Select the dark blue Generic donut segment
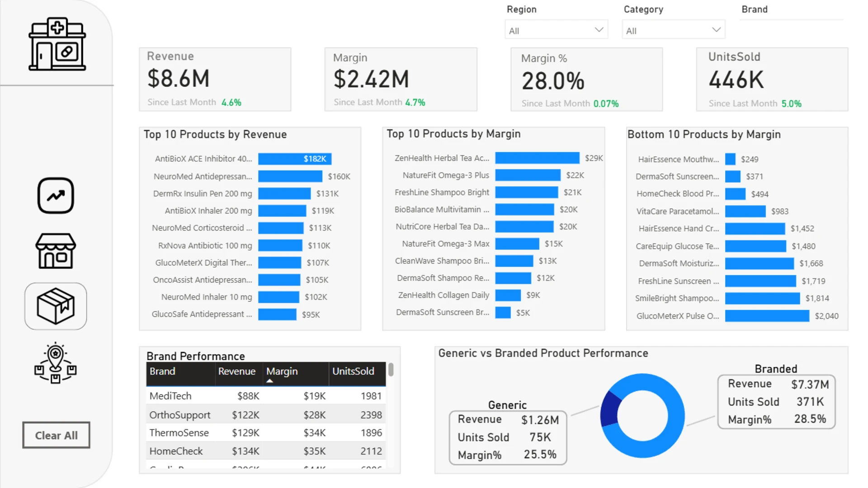Image resolution: width=868 pixels, height=488 pixels. coord(609,408)
